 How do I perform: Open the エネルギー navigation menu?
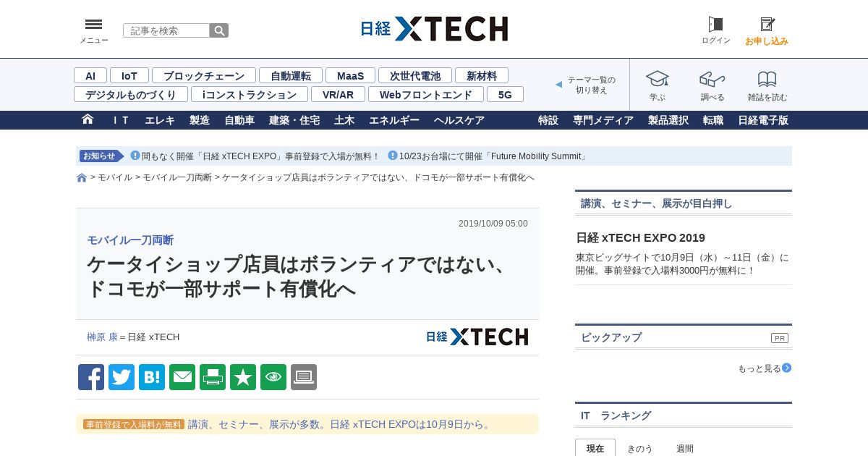pos(394,120)
